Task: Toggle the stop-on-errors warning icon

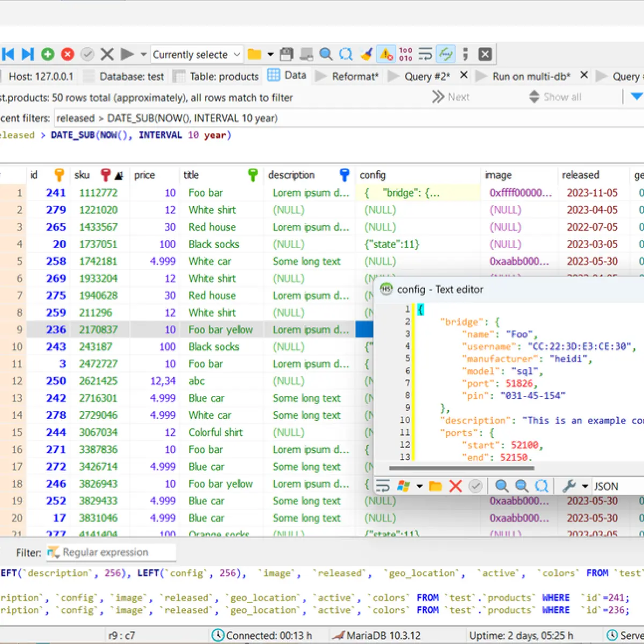Action: pos(386,54)
